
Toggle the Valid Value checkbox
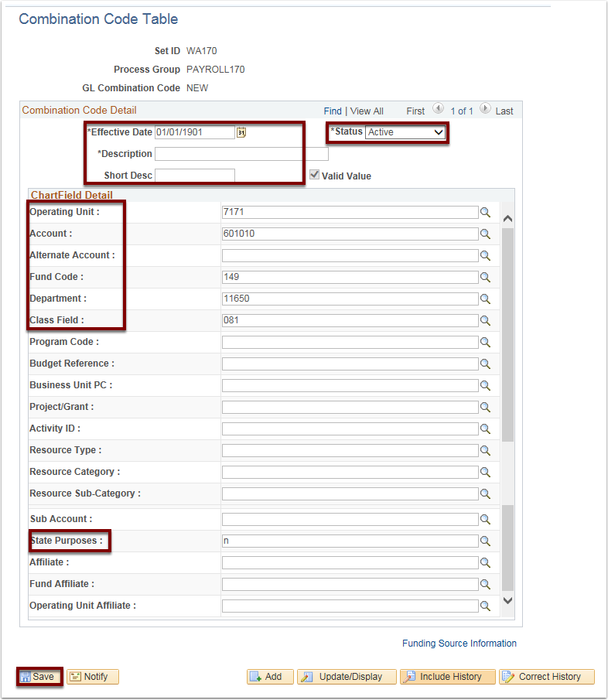pyautogui.click(x=314, y=175)
